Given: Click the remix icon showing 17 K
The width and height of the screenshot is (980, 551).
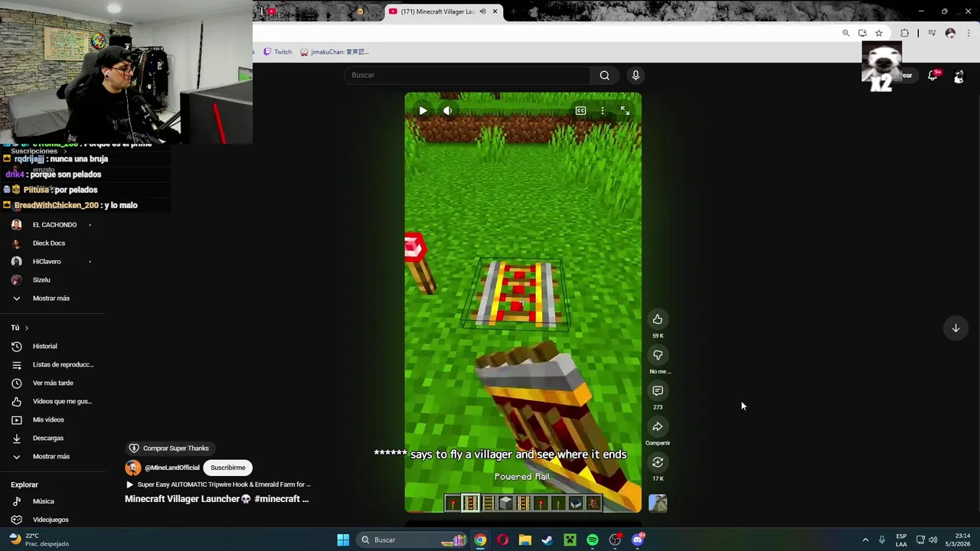Looking at the screenshot, I should 658,462.
